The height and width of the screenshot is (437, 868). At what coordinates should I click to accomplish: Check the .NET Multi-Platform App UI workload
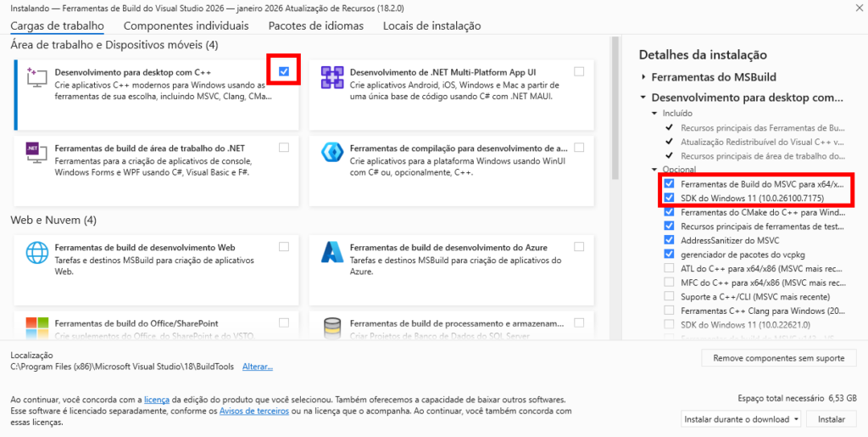pos(579,71)
